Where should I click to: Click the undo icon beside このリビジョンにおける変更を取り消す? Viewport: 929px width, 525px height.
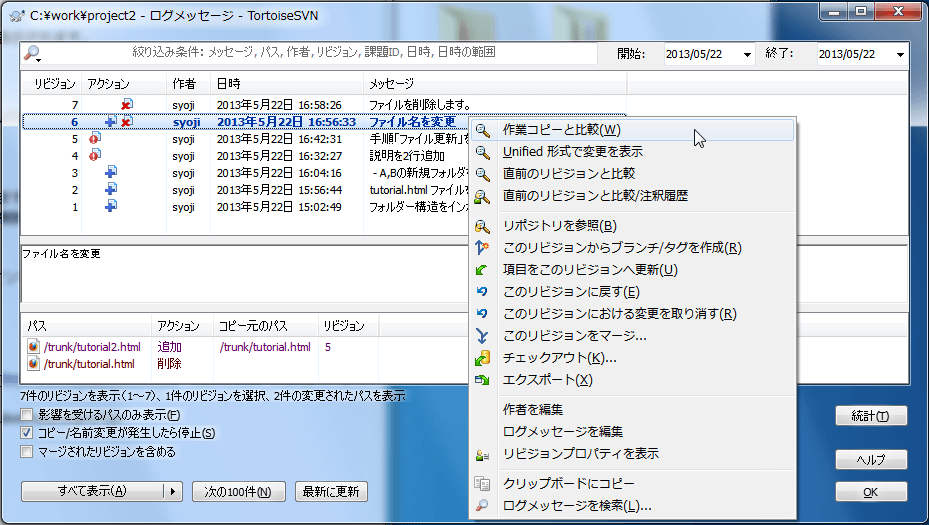(x=482, y=314)
